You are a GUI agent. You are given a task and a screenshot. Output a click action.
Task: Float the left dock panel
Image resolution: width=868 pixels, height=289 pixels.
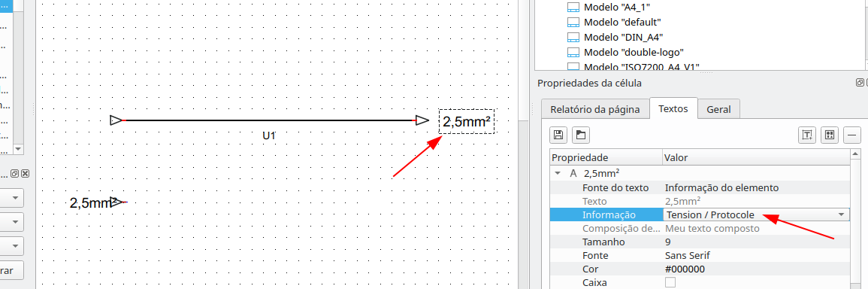coord(15,174)
